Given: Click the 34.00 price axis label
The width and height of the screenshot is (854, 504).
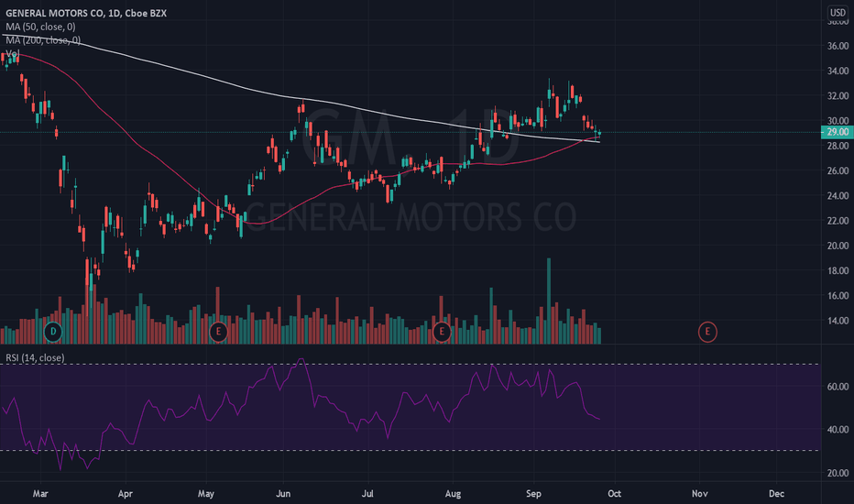Looking at the screenshot, I should tap(838, 71).
